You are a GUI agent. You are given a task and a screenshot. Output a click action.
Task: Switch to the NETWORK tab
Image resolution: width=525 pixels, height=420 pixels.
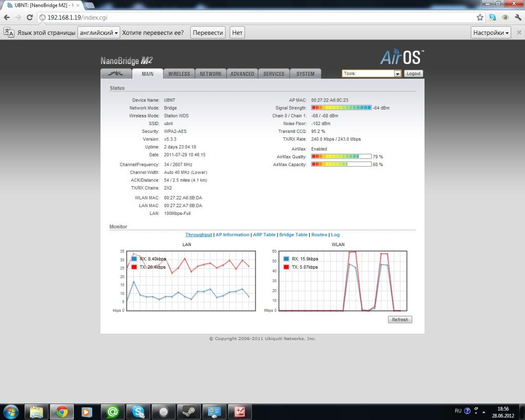click(x=211, y=74)
